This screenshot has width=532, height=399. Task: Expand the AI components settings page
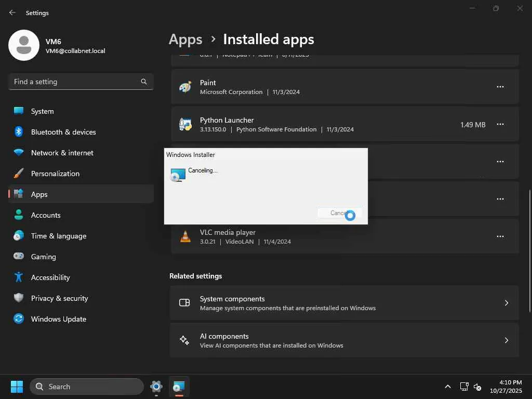[506, 340]
